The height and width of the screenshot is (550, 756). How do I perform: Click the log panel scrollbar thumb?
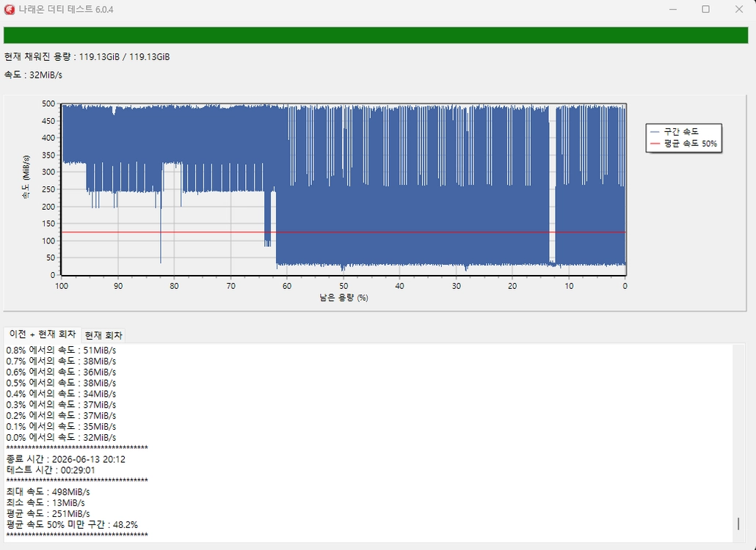pyautogui.click(x=738, y=524)
